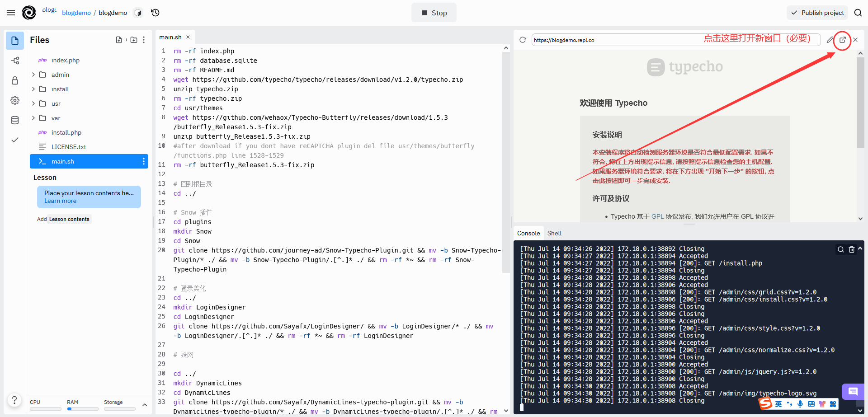Close the main.sh editor tab

188,37
